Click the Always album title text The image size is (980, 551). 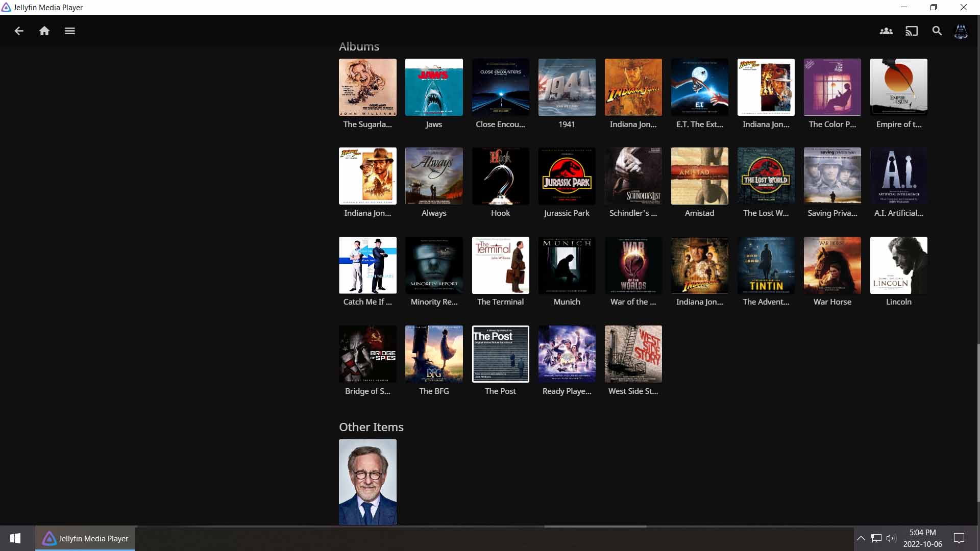tap(434, 213)
